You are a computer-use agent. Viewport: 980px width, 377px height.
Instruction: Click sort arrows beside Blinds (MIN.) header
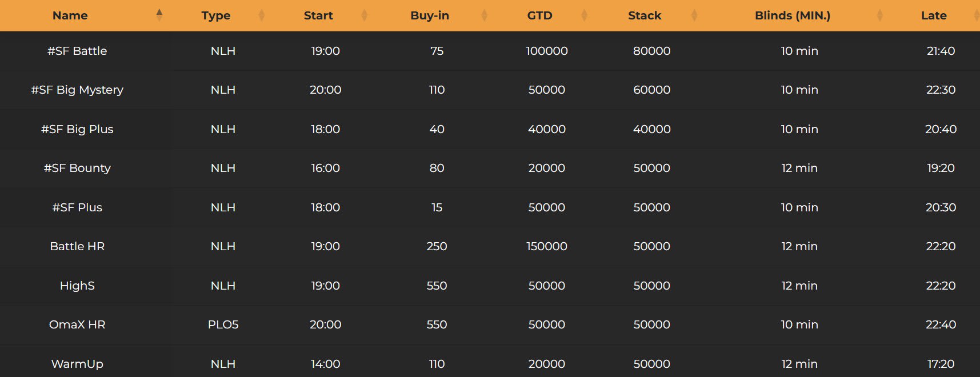(880, 15)
